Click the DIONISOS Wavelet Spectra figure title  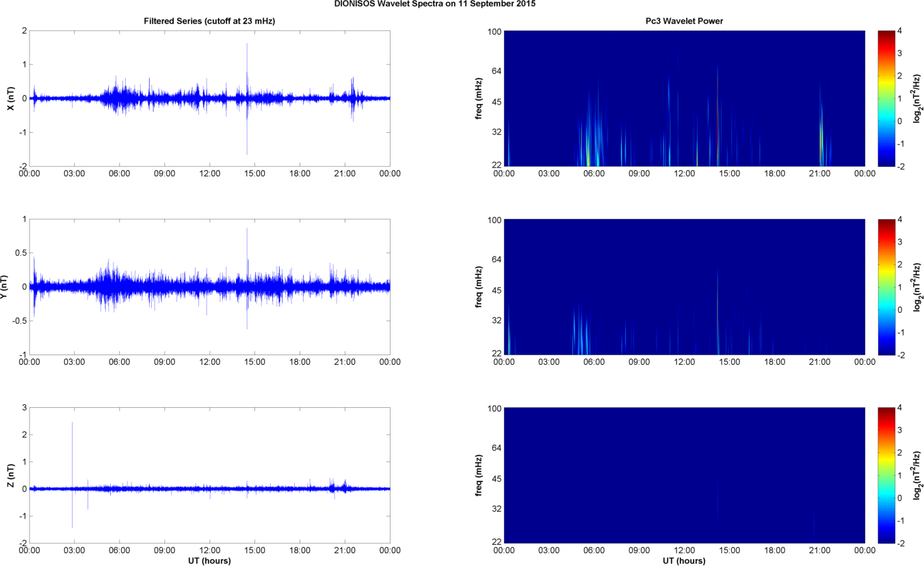point(435,4)
